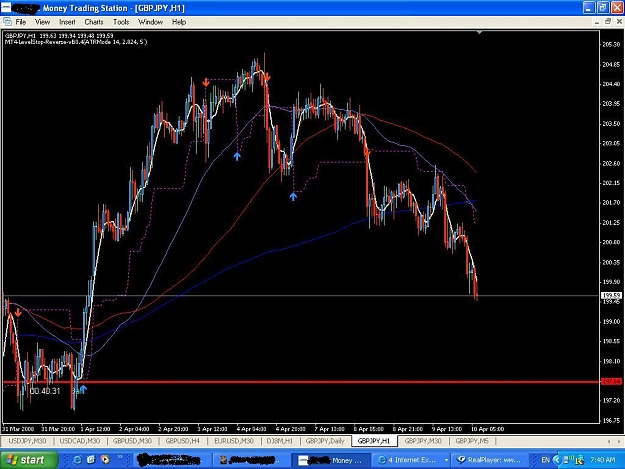Click the 201.70 price scale label
Screen dimensions: 625x469
pos(611,202)
